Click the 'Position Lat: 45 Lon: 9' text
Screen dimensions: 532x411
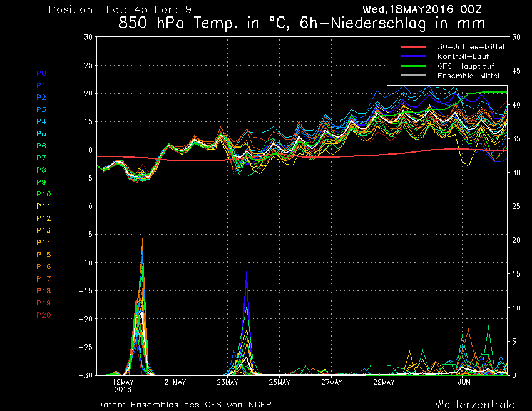pos(120,9)
